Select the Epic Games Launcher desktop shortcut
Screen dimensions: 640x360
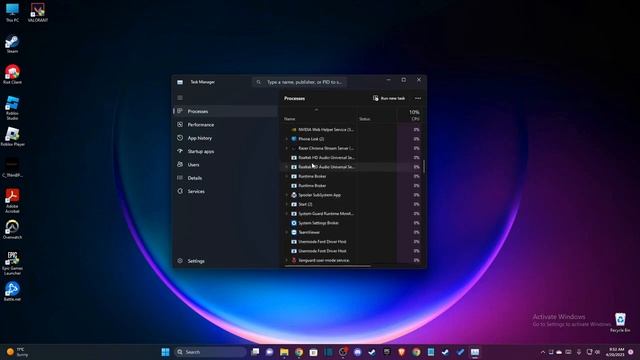[x=12, y=263]
